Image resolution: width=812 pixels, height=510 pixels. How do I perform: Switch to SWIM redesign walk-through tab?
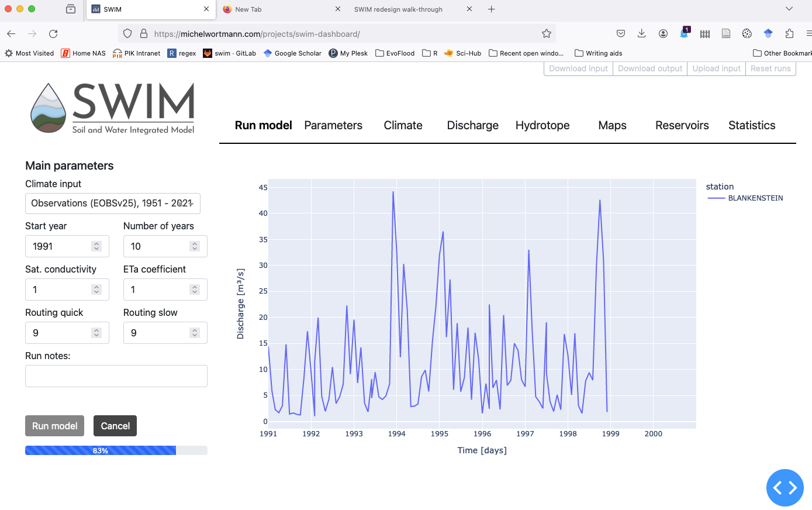pyautogui.click(x=413, y=9)
